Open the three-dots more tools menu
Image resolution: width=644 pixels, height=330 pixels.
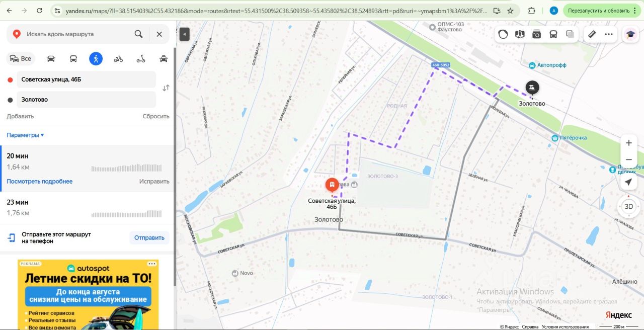[x=609, y=34]
